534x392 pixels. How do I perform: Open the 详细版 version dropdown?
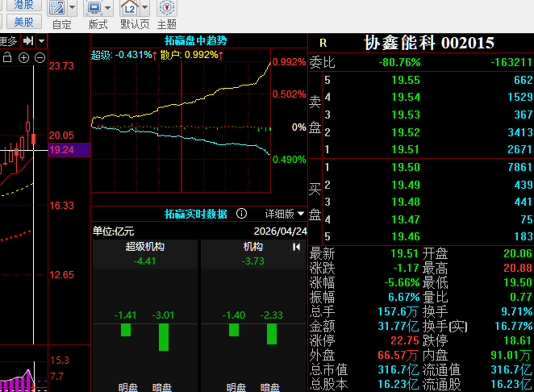coord(285,214)
